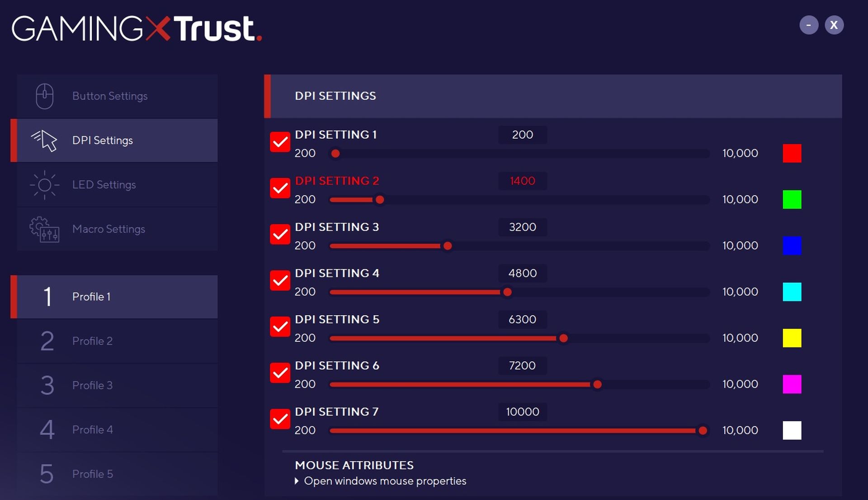
Task: Disable the DPI Setting 1 checkbox
Action: point(280,142)
